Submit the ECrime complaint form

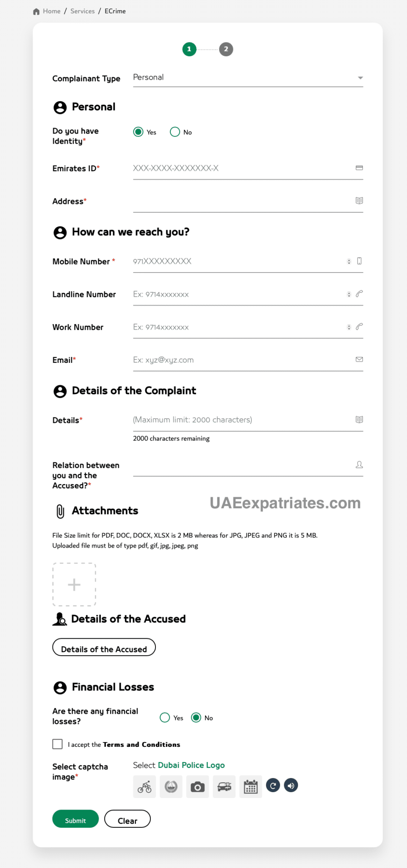(x=75, y=819)
